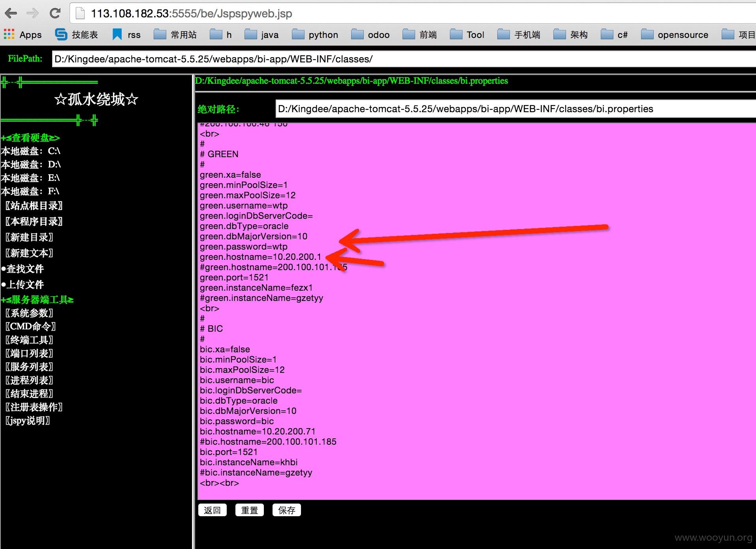Click the 返回 button

[213, 510]
